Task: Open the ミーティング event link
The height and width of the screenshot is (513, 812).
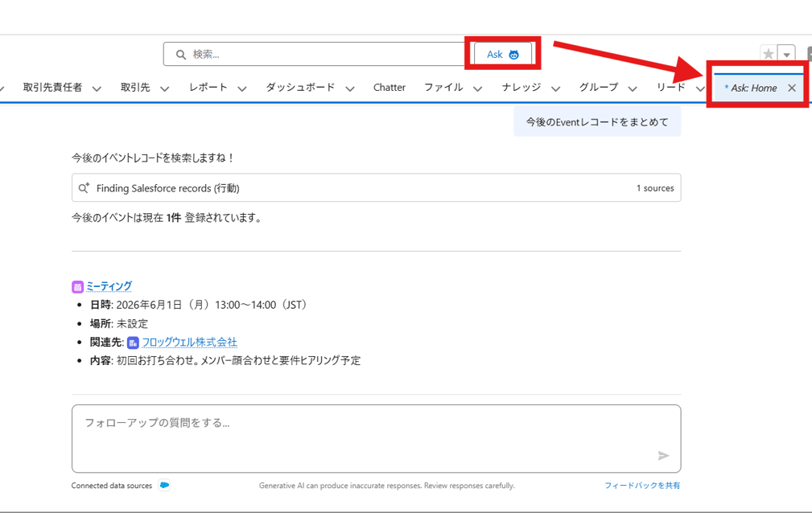Action: tap(109, 285)
